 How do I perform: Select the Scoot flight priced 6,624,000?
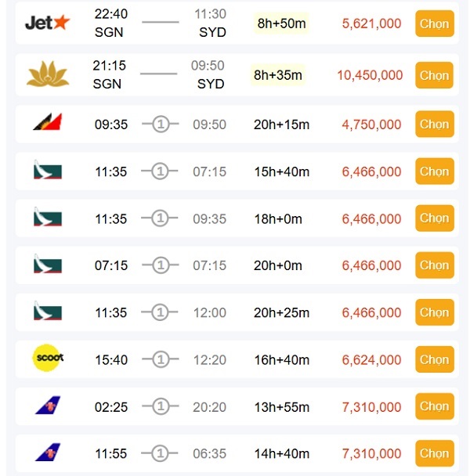click(434, 359)
